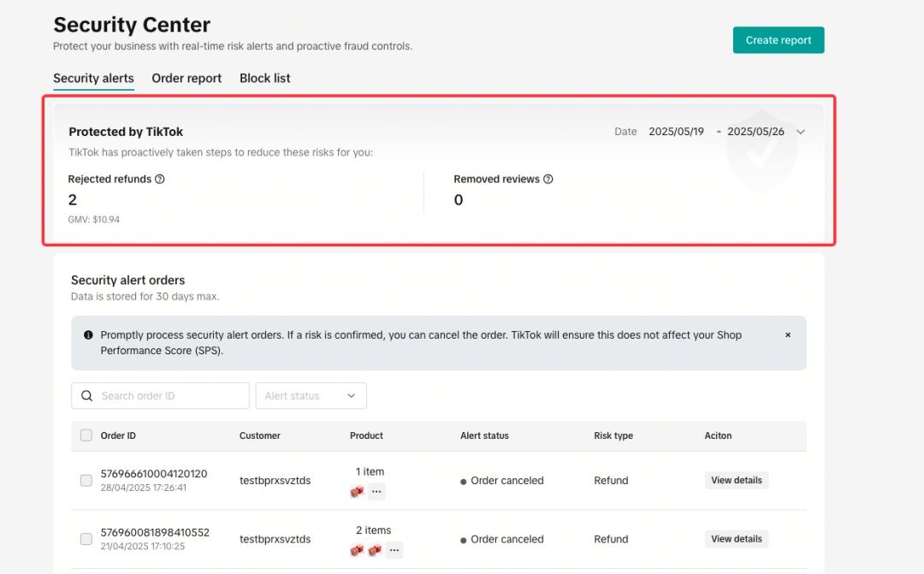Click order ID 576966610004120120
This screenshot has height=574, width=924.
point(154,474)
